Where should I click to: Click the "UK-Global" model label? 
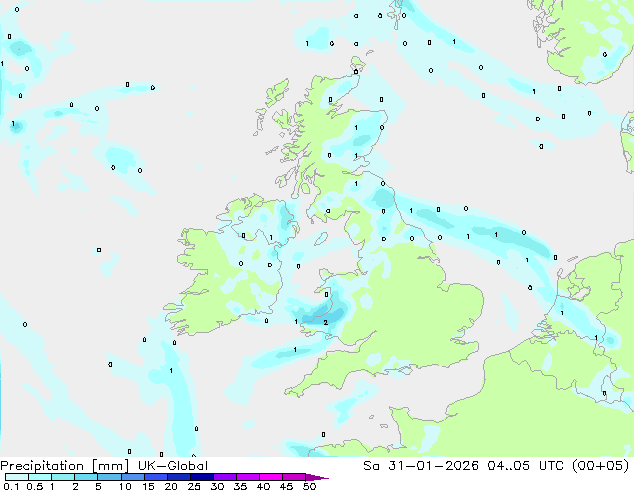173,466
